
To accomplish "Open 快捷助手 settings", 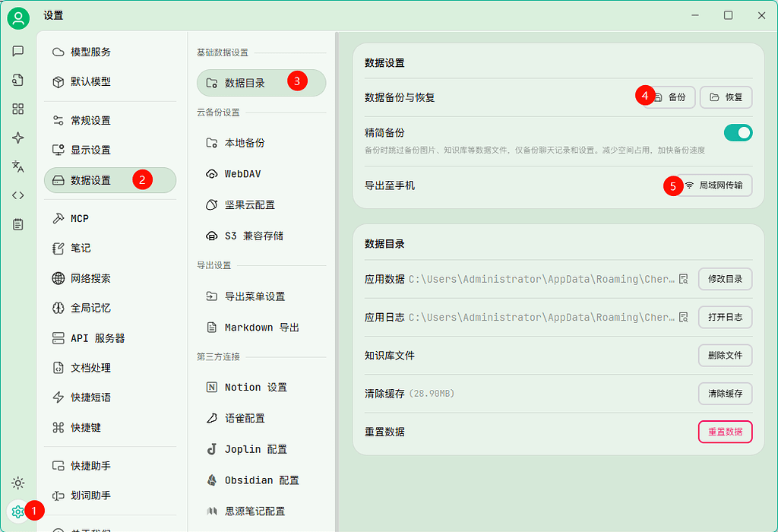I will click(x=110, y=466).
